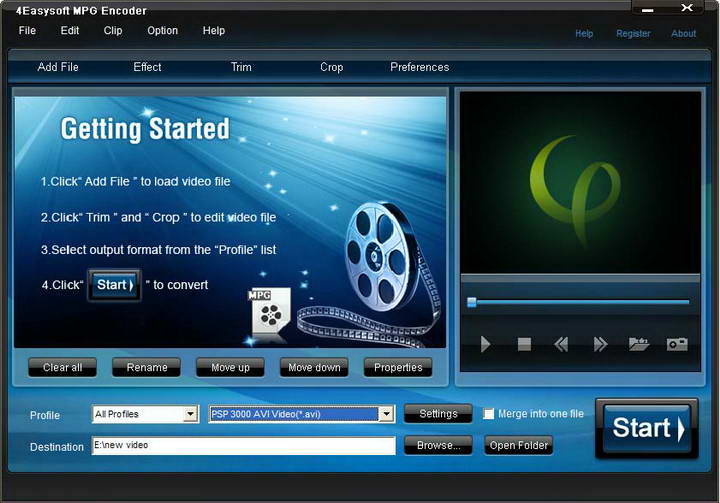Click the Browse... button

click(438, 445)
